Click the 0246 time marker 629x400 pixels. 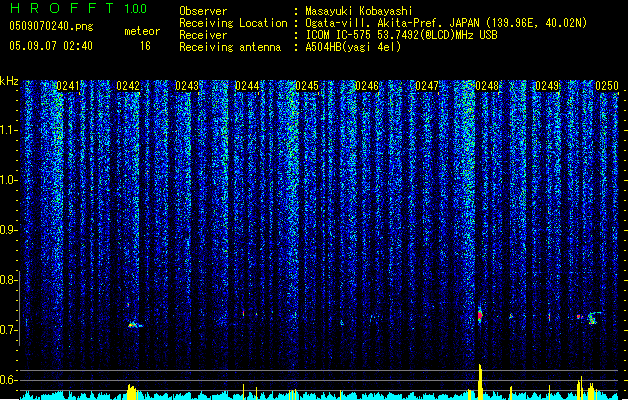click(x=367, y=86)
